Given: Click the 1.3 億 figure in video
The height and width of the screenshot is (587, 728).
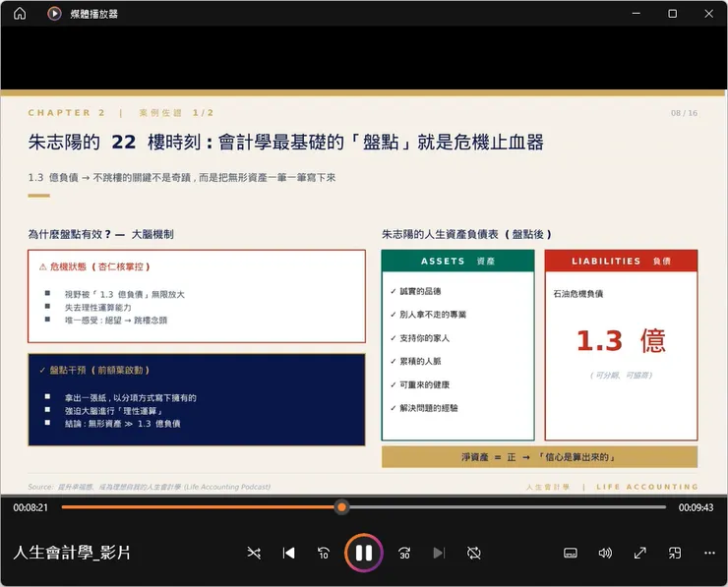Looking at the screenshot, I should pyautogui.click(x=621, y=340).
